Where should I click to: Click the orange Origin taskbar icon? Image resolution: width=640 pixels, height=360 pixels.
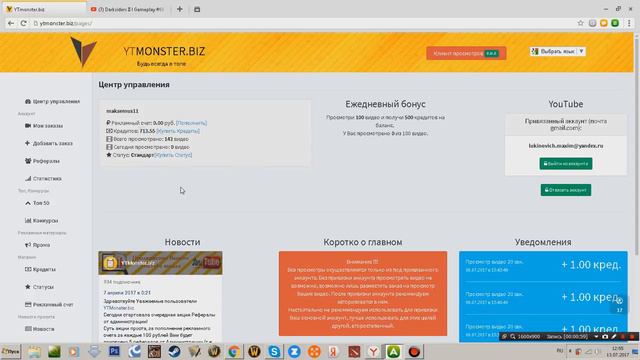314,351
